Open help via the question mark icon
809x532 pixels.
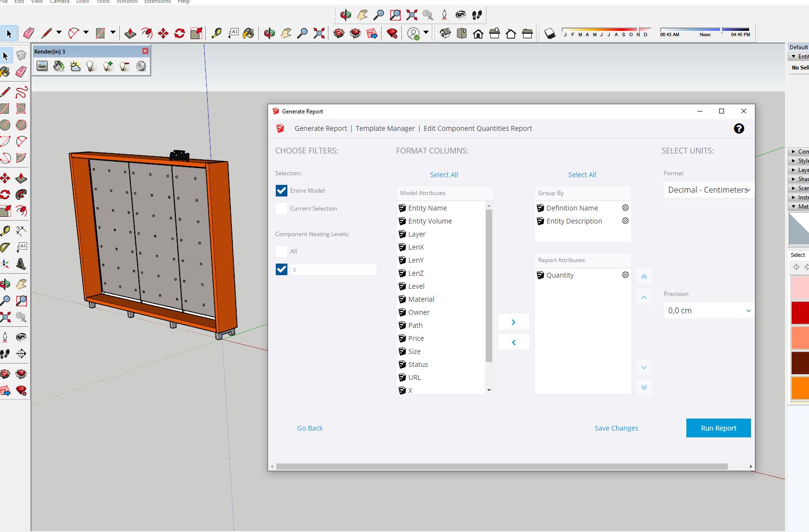(739, 128)
